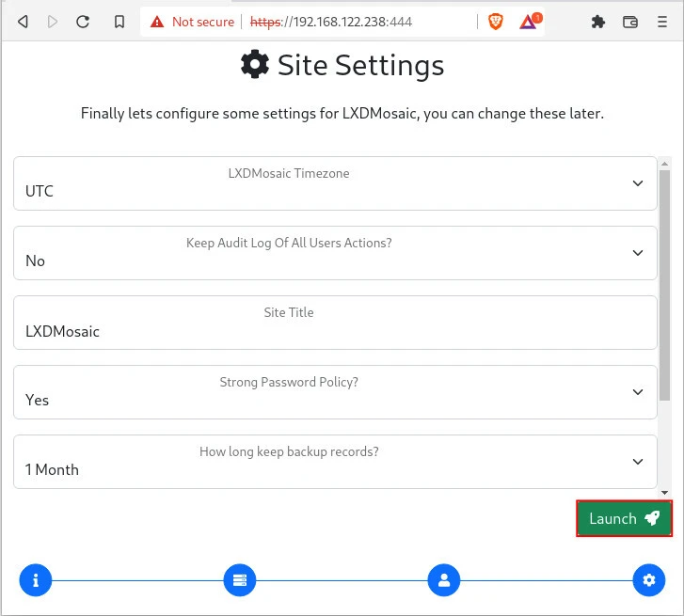This screenshot has width=684, height=616.
Task: Reload the page
Action: (83, 22)
